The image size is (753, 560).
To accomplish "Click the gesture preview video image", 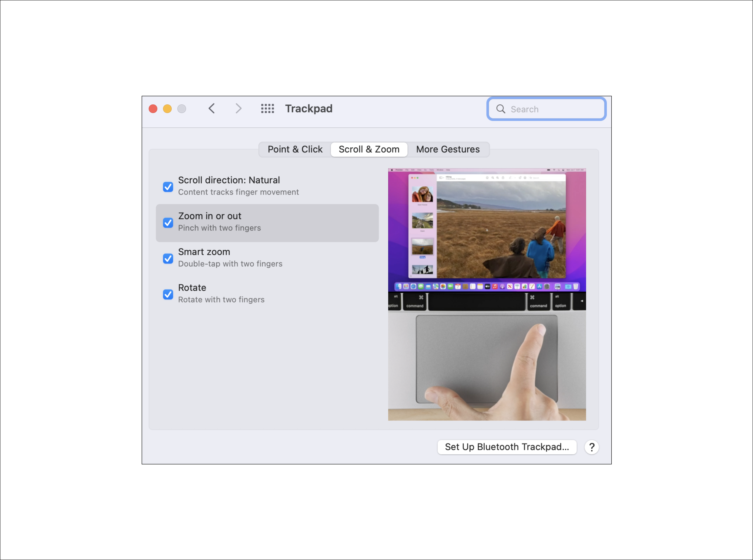I will [x=487, y=294].
